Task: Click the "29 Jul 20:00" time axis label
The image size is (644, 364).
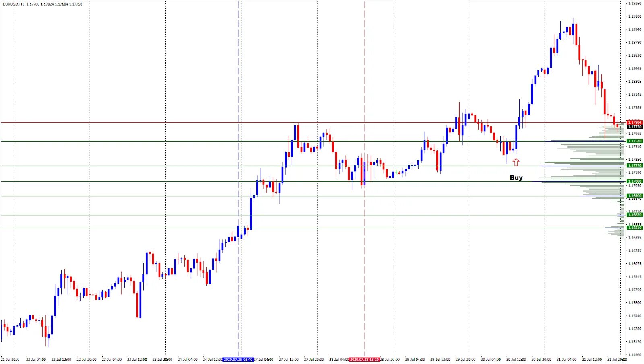Action: (466, 360)
